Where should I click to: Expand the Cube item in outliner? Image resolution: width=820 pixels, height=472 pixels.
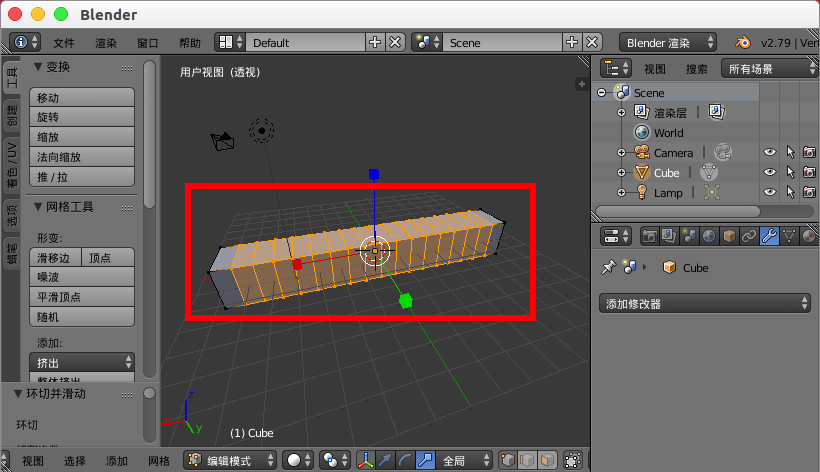coord(621,172)
